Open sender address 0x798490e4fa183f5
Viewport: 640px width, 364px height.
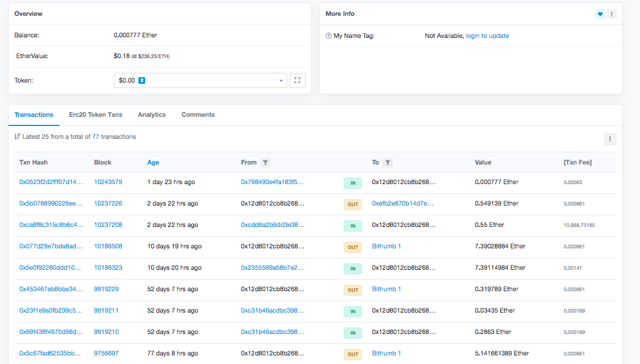[273, 182]
